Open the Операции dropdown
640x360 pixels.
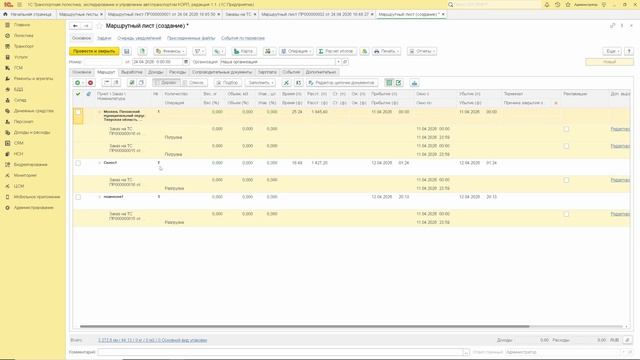coord(296,51)
